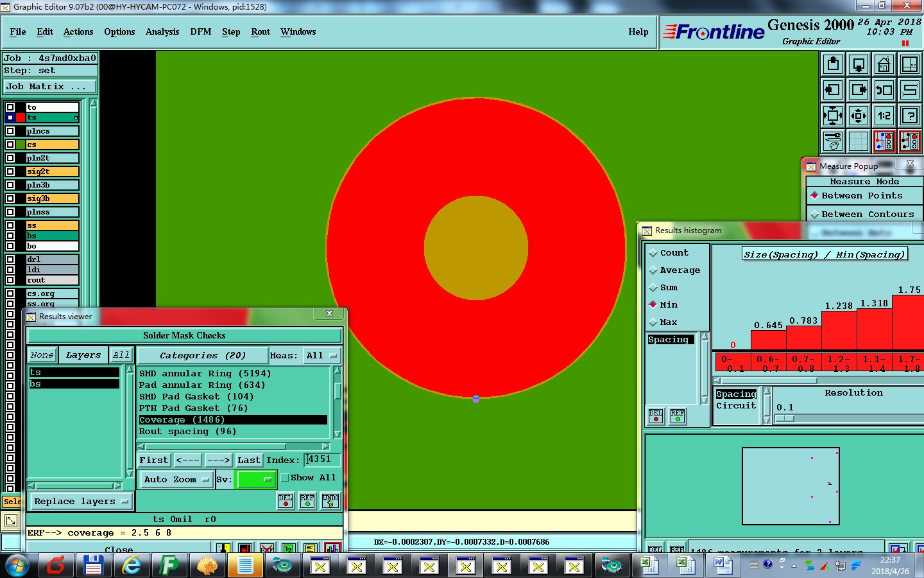This screenshot has width=924, height=578.
Task: Open the Meas All dropdown
Action: point(322,355)
